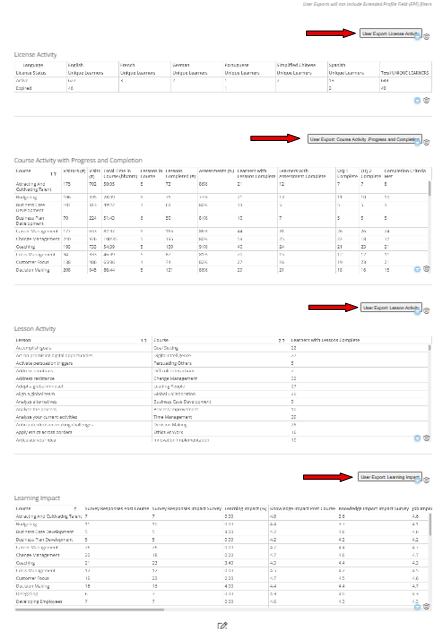Image resolution: width=442 pixels, height=629 pixels.
Task: Click 'Coaching' row in Learning Impact table
Action: (25, 563)
